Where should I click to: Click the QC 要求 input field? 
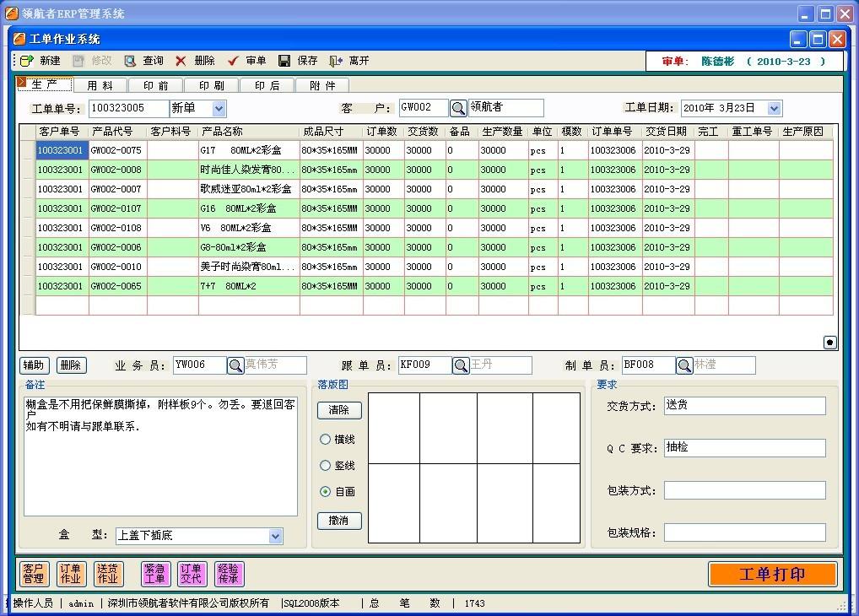coord(744,448)
